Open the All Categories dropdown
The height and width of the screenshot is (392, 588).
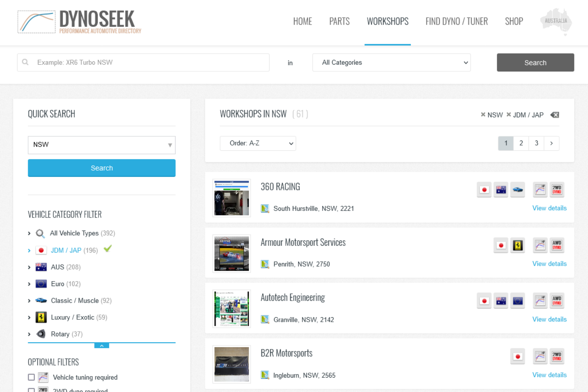point(391,62)
